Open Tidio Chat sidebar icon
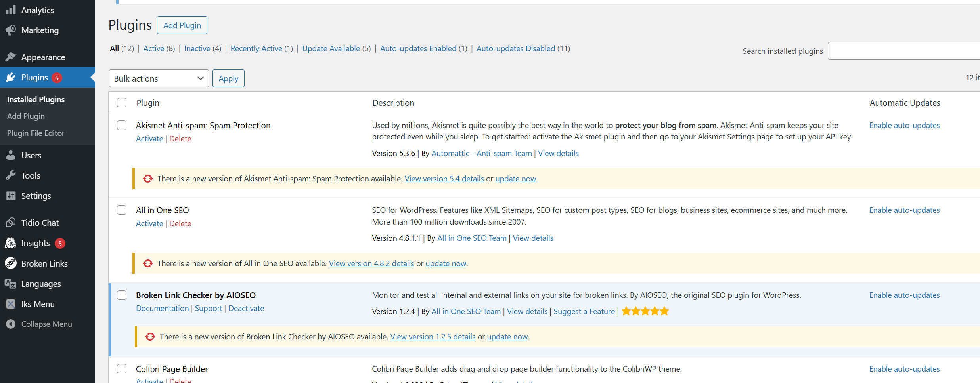This screenshot has width=980, height=383. 11,223
